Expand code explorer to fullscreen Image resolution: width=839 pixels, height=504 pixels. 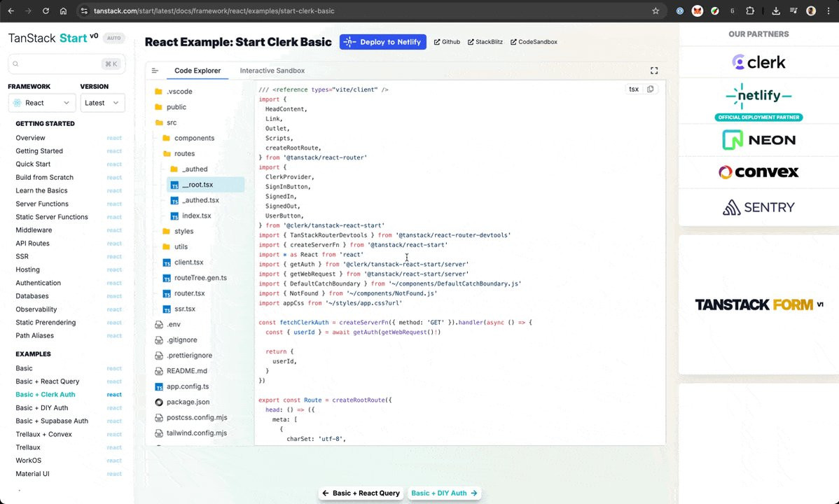tap(654, 71)
